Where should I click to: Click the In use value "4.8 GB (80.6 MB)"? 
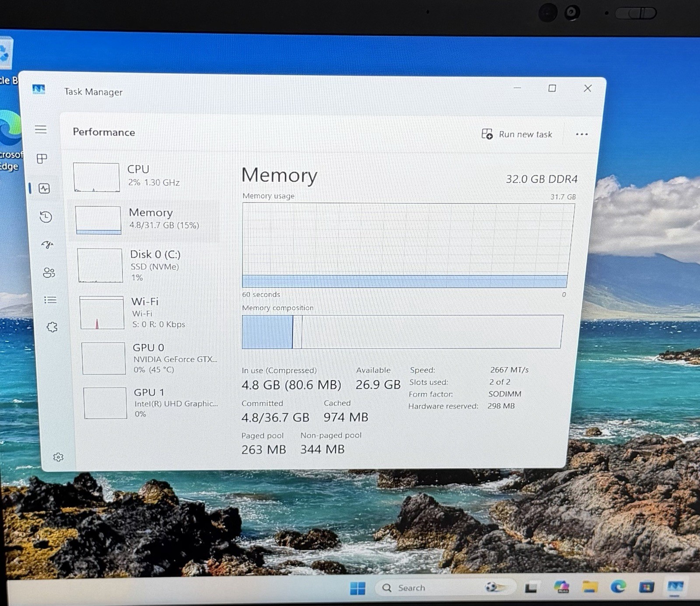pyautogui.click(x=291, y=385)
